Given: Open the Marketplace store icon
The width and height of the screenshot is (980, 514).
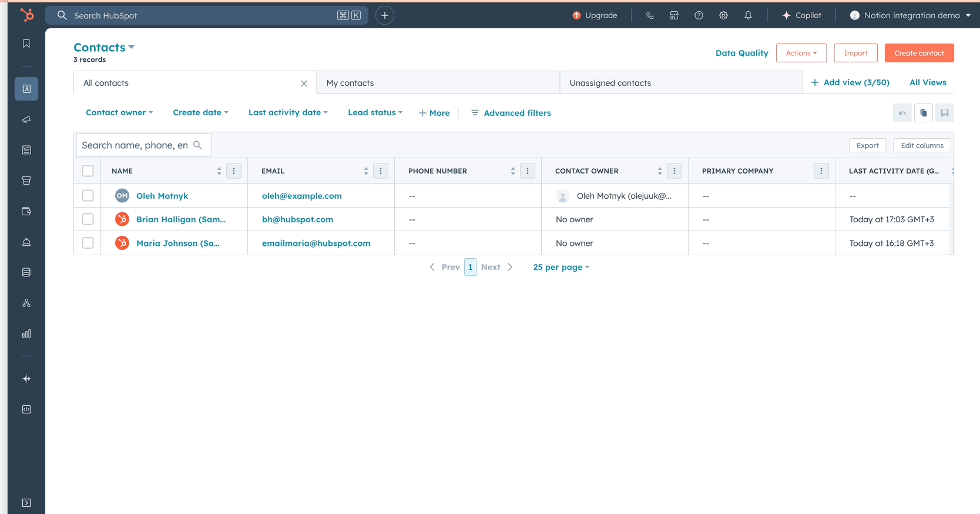Looking at the screenshot, I should pyautogui.click(x=674, y=15).
